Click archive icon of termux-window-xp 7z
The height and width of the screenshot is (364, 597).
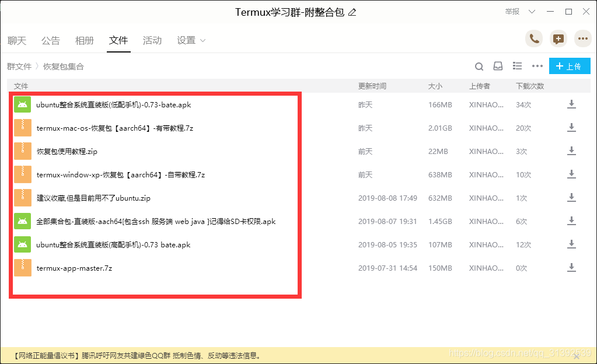(x=22, y=174)
